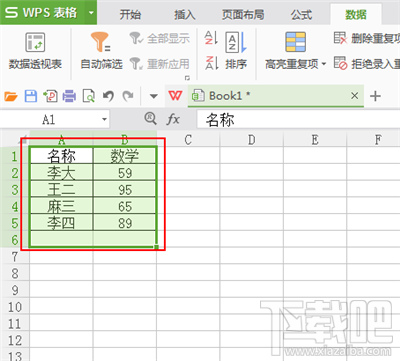This screenshot has height=361, width=400.
Task: Click the fx insert function icon
Action: coord(173,119)
